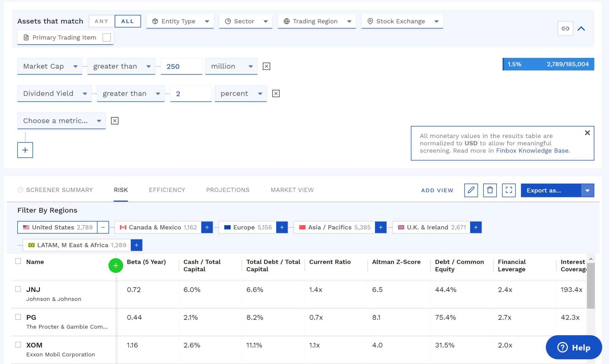Switch match mode to ALL
The width and height of the screenshot is (609, 364).
point(128,21)
